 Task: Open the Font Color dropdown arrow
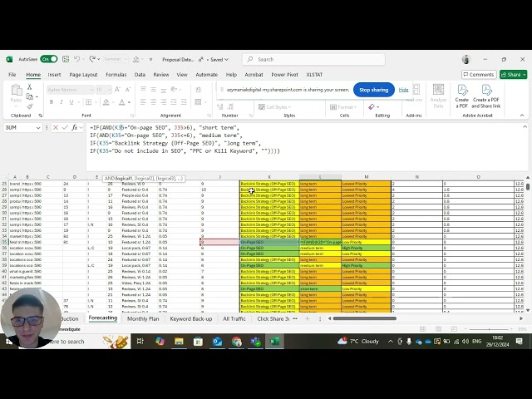click(x=130, y=102)
